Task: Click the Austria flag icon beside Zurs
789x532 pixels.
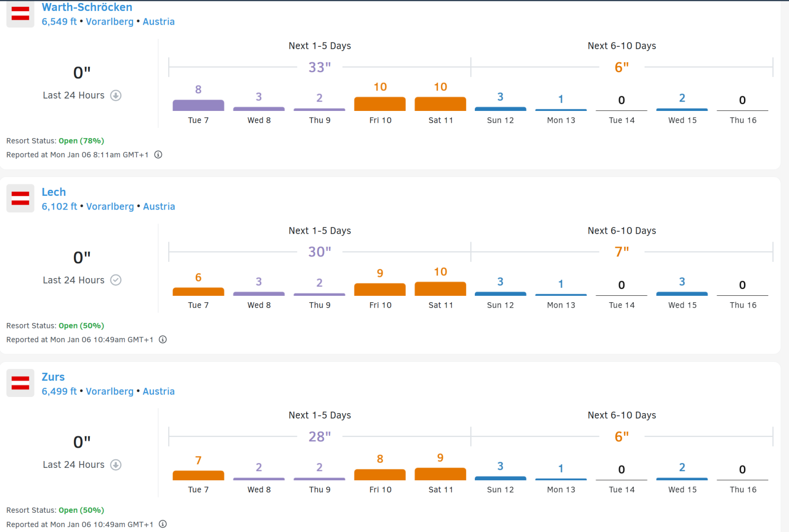Action: pos(20,383)
